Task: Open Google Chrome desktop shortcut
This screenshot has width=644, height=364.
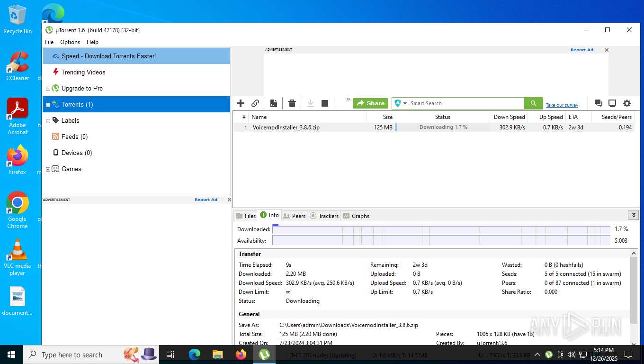Action: 18,210
